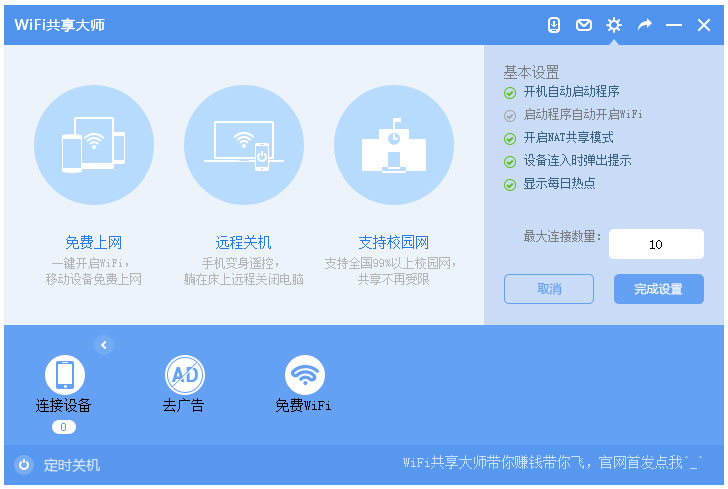This screenshot has width=728, height=489.
Task: Click the 最大连接数量 input field
Action: pyautogui.click(x=656, y=244)
